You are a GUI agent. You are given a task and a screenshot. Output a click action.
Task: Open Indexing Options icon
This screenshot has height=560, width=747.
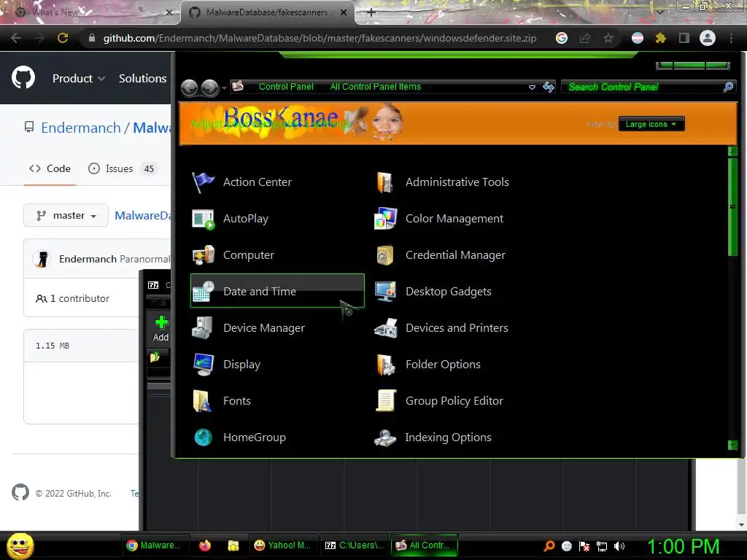[x=385, y=437]
